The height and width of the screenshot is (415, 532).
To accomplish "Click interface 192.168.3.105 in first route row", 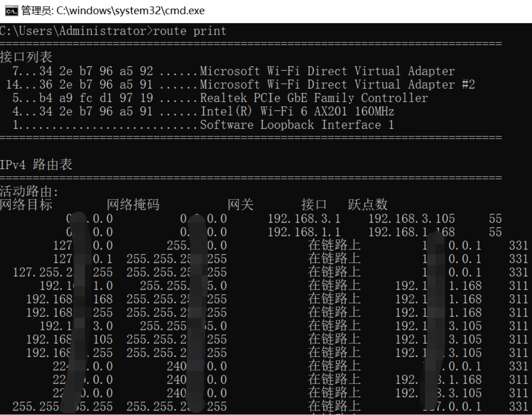I will (x=411, y=219).
